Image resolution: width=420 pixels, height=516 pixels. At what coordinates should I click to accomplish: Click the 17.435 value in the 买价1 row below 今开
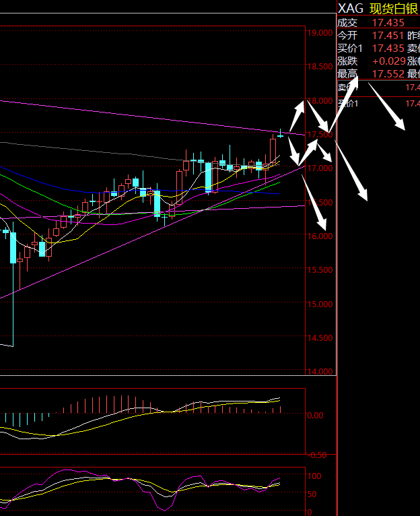coord(388,48)
